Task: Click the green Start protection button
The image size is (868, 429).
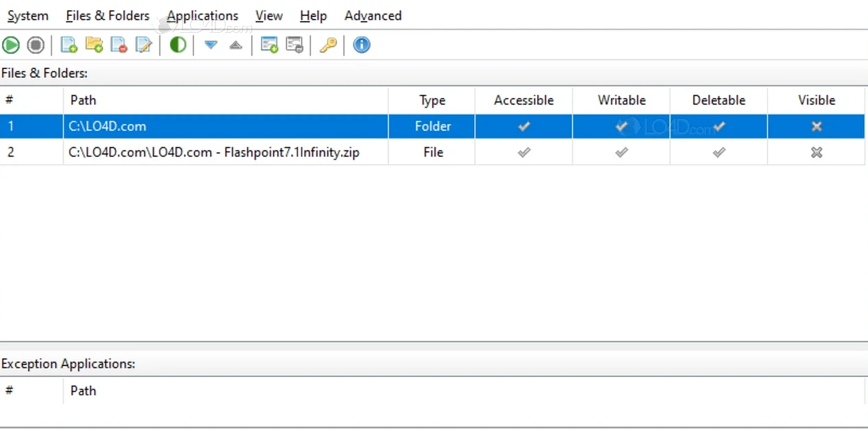Action: (x=11, y=45)
